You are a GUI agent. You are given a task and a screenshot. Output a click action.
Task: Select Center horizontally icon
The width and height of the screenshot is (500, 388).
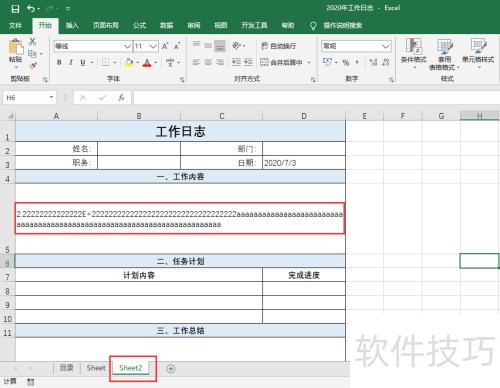208,62
